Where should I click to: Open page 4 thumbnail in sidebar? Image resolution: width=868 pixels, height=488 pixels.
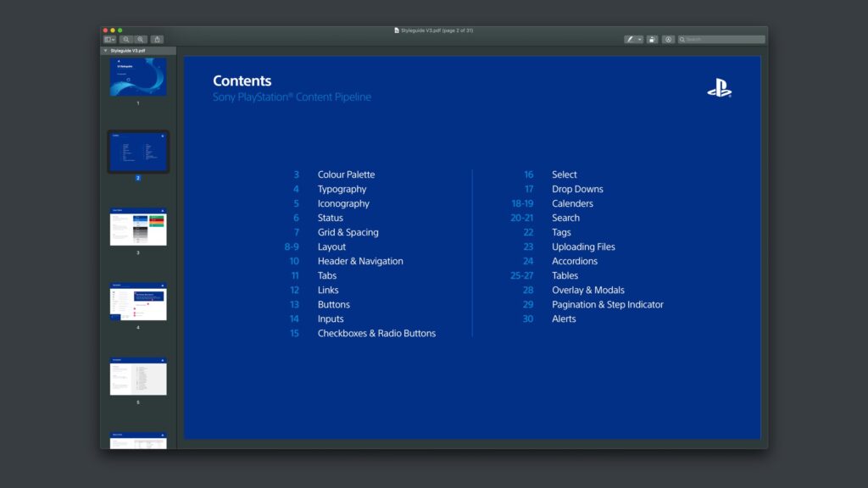(x=138, y=302)
